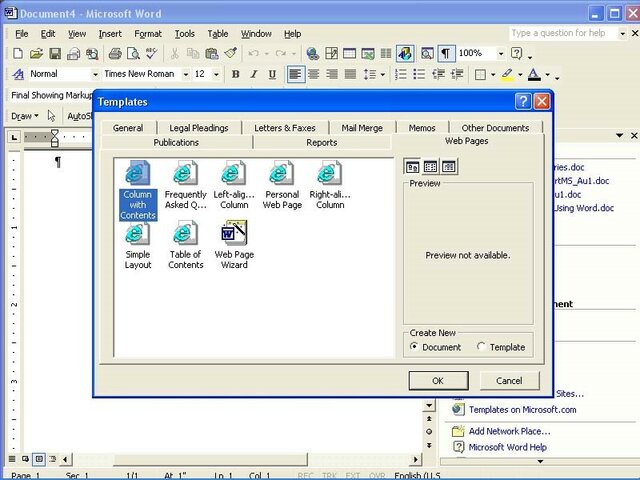Image resolution: width=640 pixels, height=480 pixels.
Task: Switch to the Mail Merge tab
Action: (362, 128)
